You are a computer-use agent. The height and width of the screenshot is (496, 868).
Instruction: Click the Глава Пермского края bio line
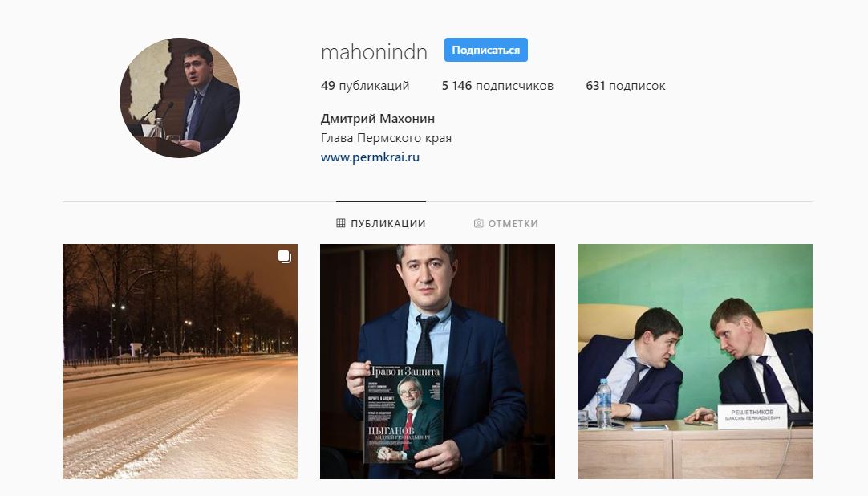click(386, 138)
